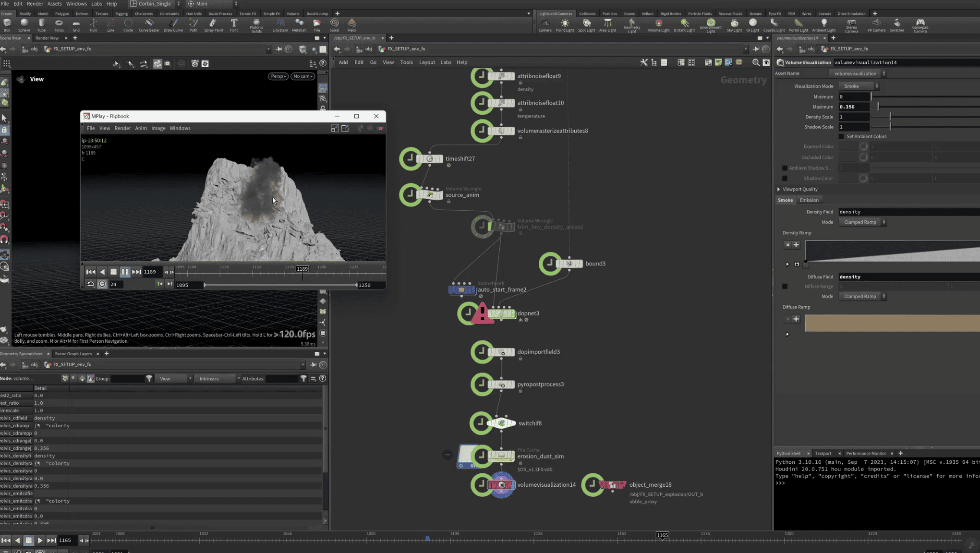This screenshot has width=980, height=553.
Task: Select the Torus shelf tool
Action: pyautogui.click(x=59, y=25)
